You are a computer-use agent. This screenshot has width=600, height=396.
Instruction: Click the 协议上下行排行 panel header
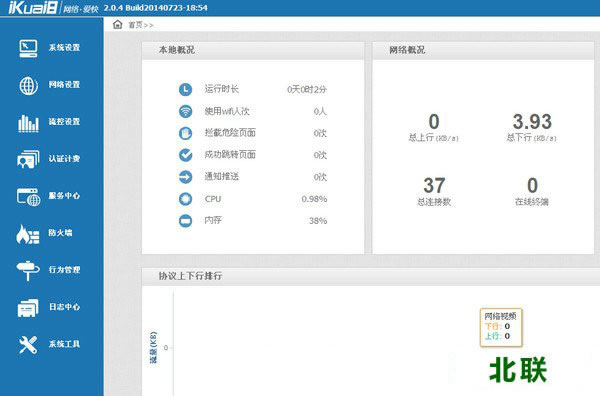pyautogui.click(x=371, y=276)
